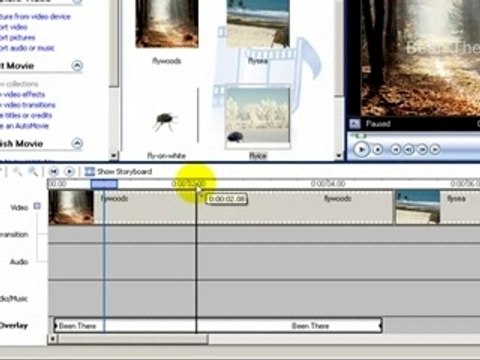Click the Play button in preview monitor

coord(361,149)
